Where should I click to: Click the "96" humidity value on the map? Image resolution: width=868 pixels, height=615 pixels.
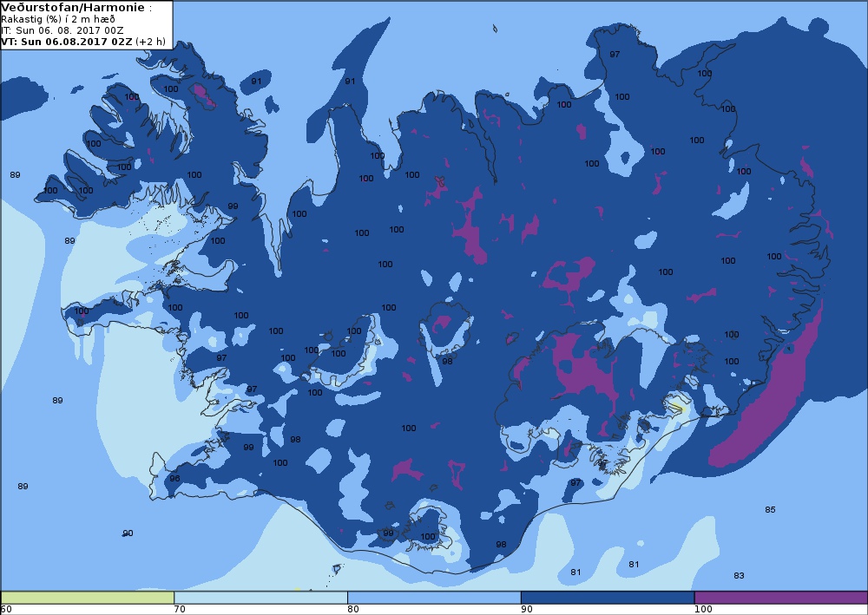pos(175,479)
